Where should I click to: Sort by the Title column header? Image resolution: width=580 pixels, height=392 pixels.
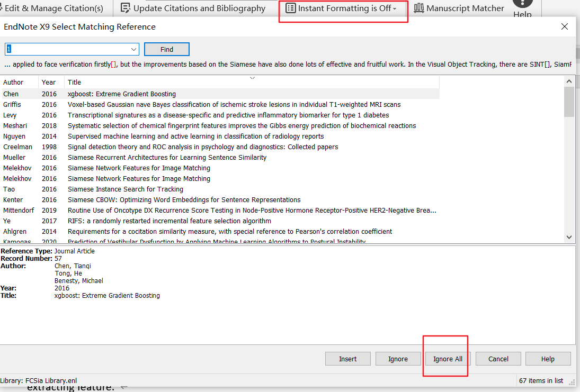tap(252, 82)
